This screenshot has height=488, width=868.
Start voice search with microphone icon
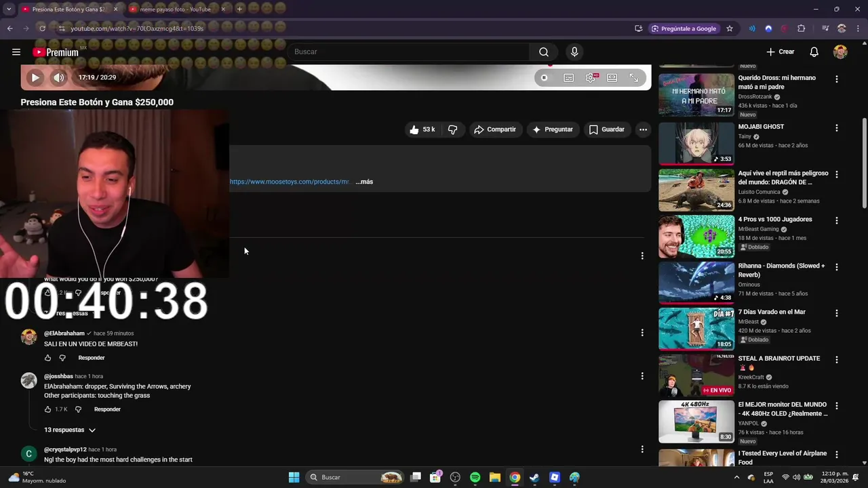(574, 52)
